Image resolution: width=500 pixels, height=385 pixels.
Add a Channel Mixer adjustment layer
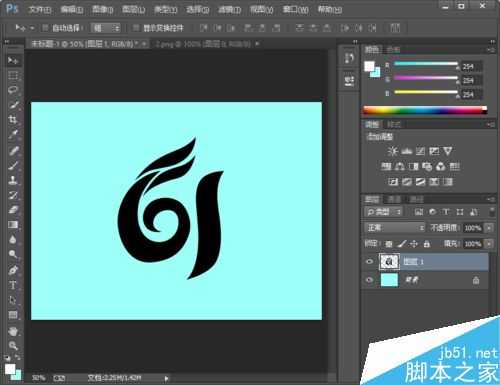tap(441, 166)
